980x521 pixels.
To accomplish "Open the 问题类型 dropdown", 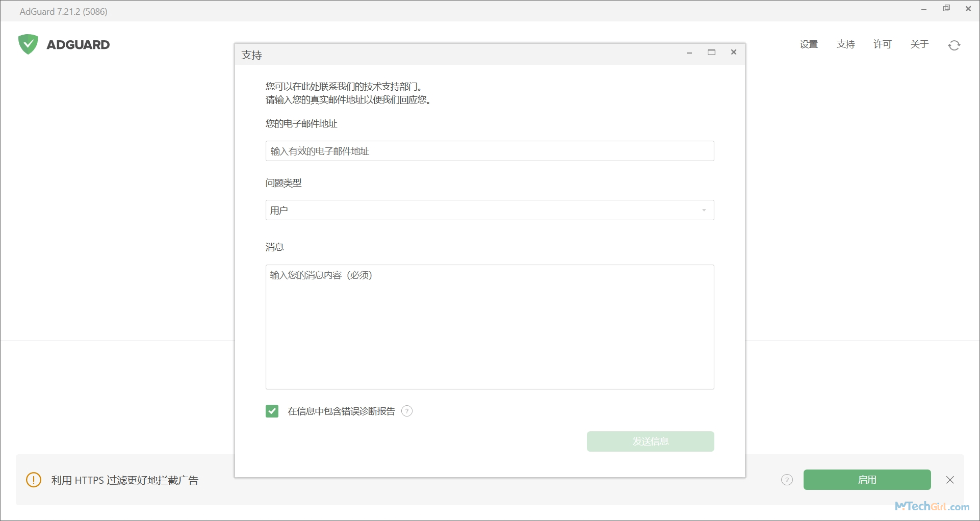I will pos(489,210).
